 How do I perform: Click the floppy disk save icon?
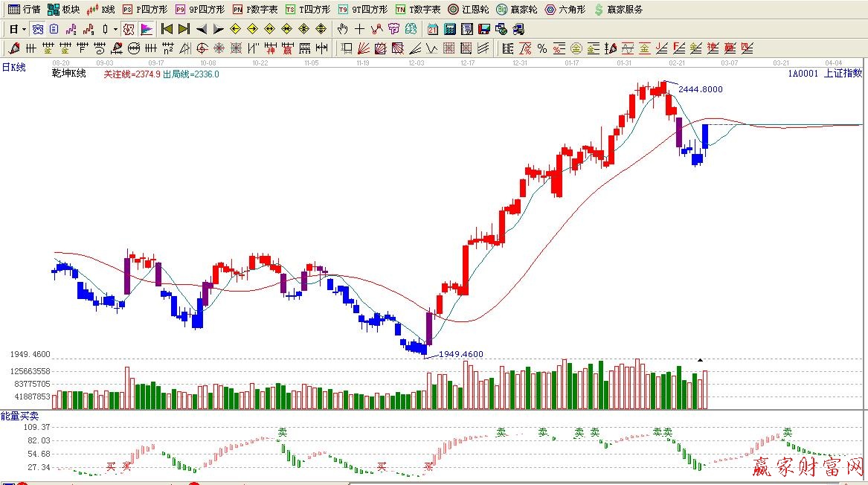[483, 29]
